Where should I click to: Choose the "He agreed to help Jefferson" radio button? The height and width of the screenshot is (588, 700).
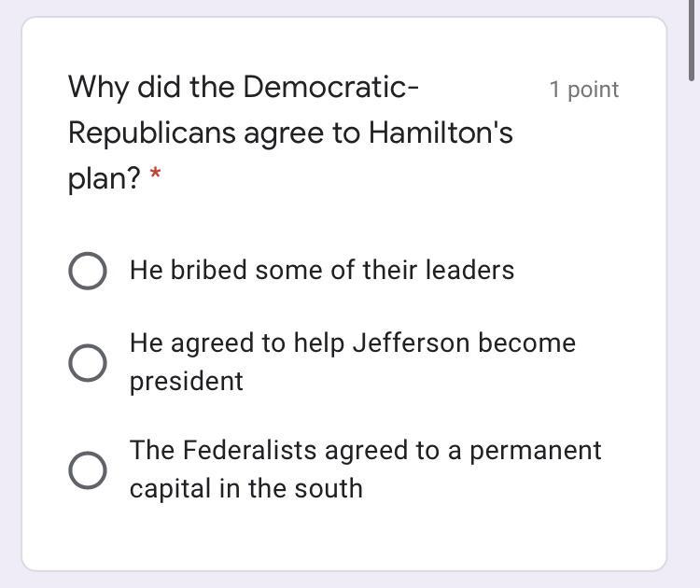(88, 362)
